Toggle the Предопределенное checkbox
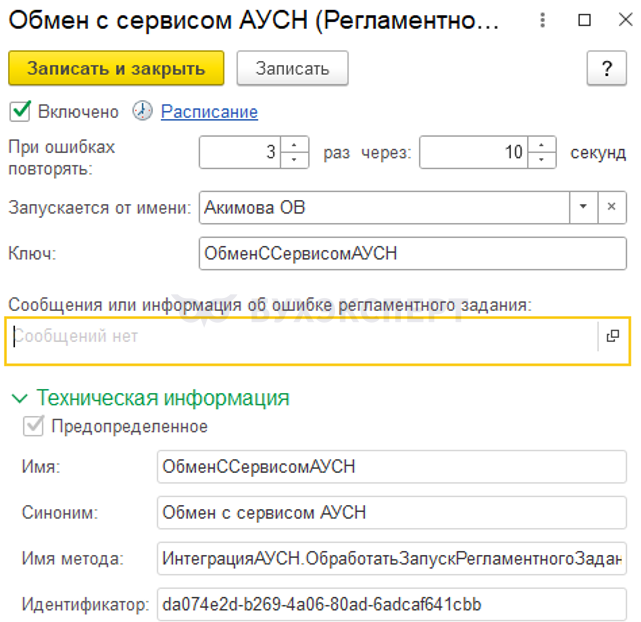Image resolution: width=641 pixels, height=622 pixels. pyautogui.click(x=33, y=426)
